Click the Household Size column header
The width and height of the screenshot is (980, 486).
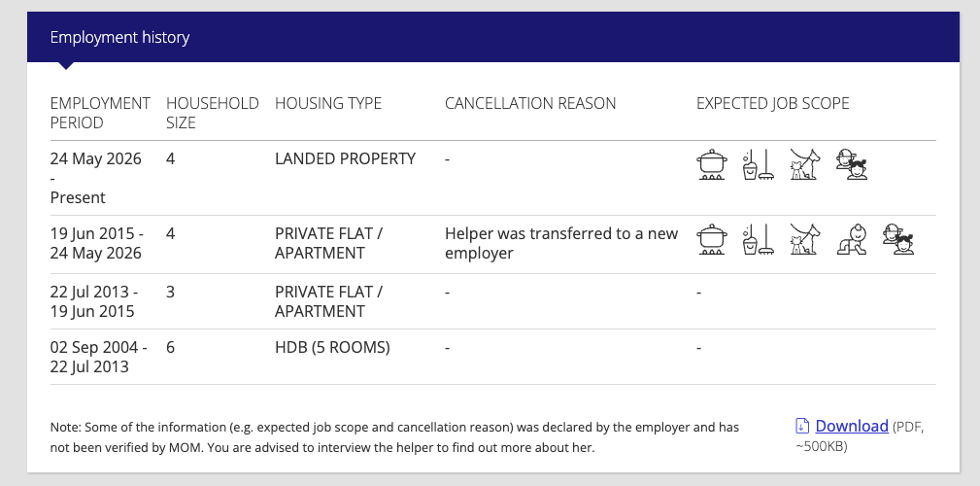pyautogui.click(x=213, y=113)
